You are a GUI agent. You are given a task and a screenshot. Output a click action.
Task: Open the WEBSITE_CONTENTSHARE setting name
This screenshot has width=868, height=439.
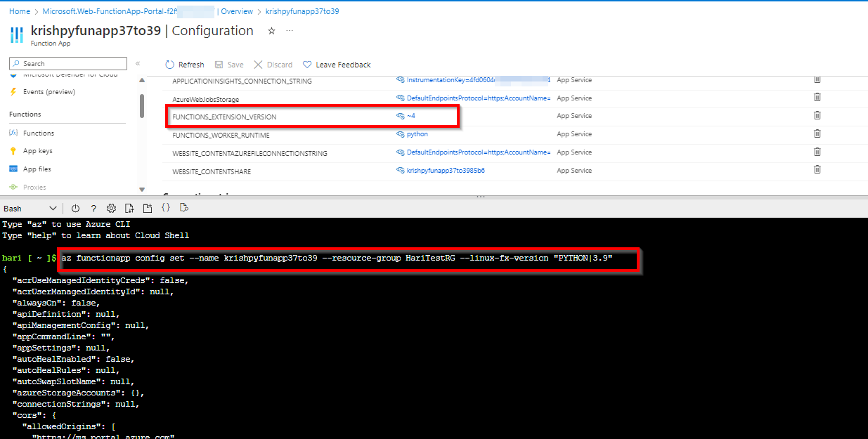point(212,172)
